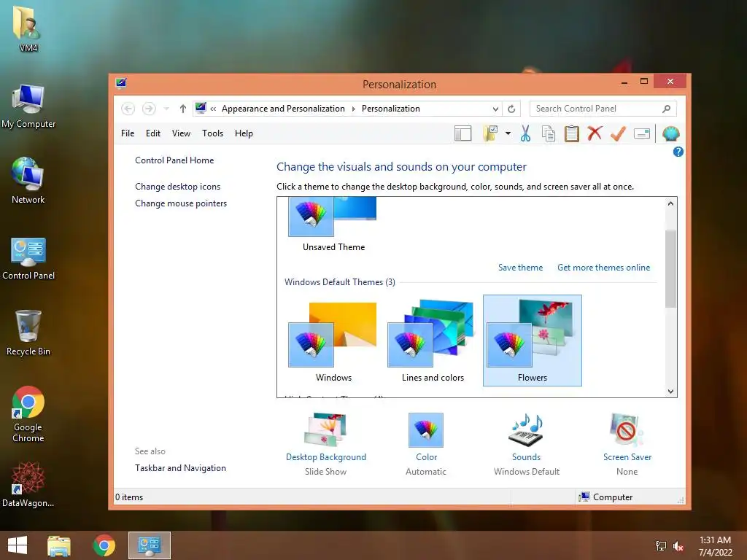Open Chrome from the taskbar

pyautogui.click(x=104, y=545)
